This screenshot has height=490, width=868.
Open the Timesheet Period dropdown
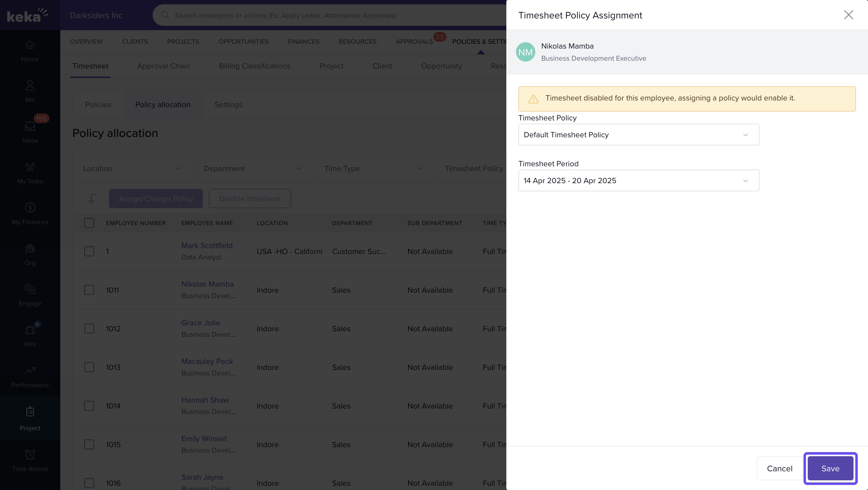(x=638, y=181)
